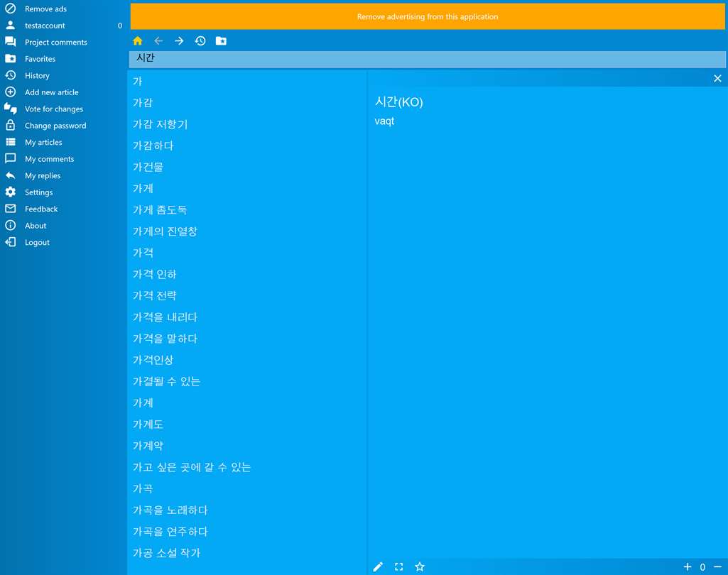This screenshot has width=728, height=575.
Task: Expand the article to fullscreen
Action: click(399, 566)
